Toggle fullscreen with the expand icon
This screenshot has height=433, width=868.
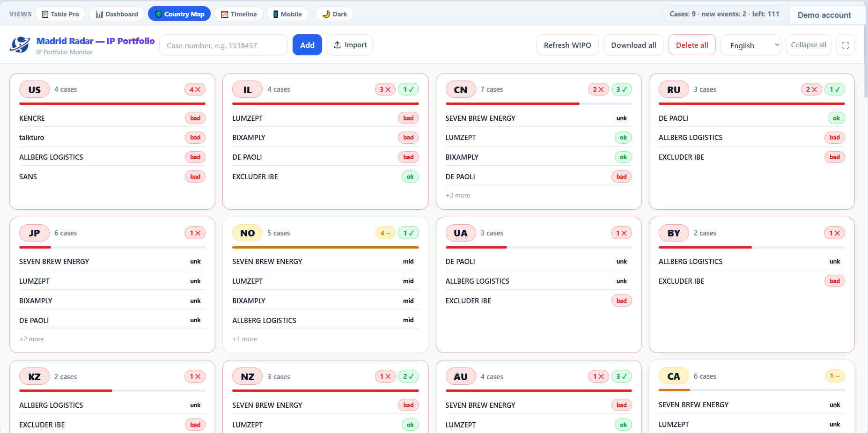coord(846,45)
